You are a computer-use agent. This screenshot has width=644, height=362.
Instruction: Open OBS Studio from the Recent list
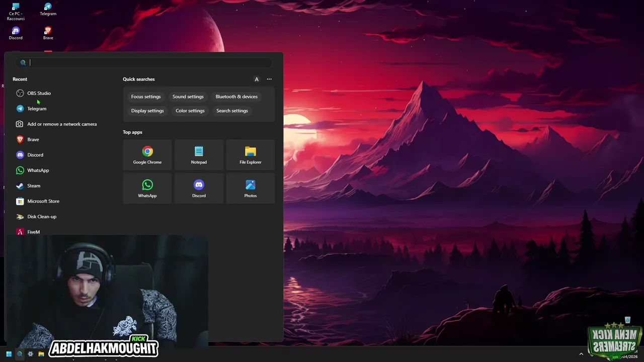[x=34, y=93]
